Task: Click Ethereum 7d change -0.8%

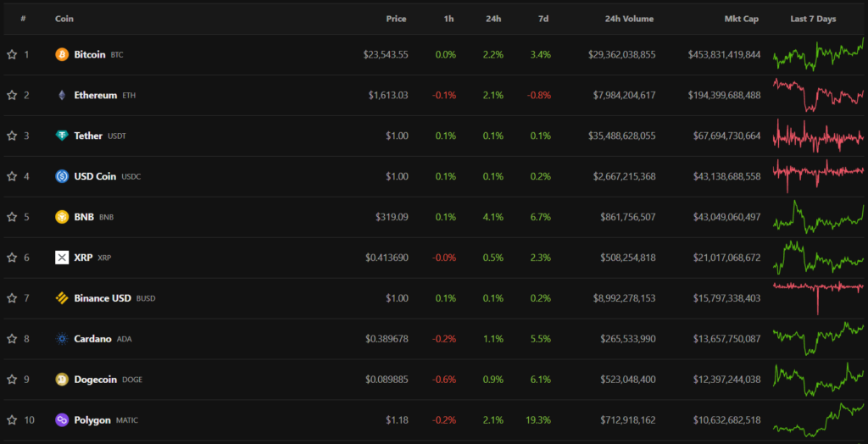Action: point(538,95)
